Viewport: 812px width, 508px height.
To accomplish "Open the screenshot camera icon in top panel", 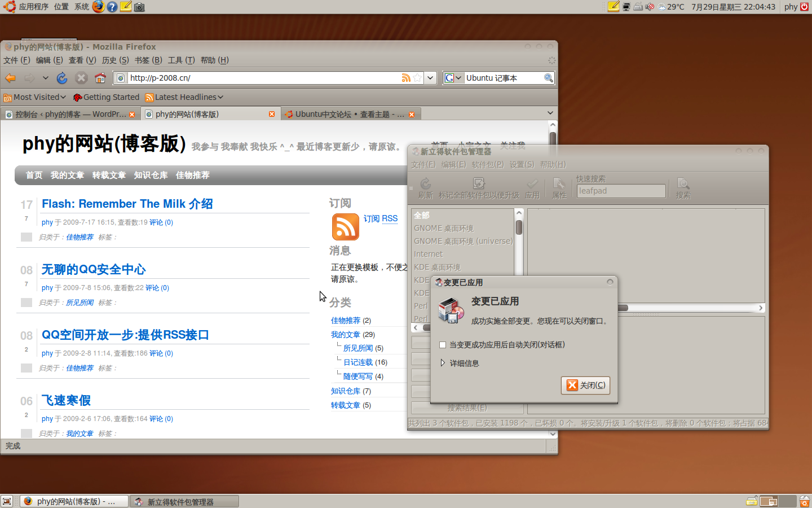I will point(139,7).
